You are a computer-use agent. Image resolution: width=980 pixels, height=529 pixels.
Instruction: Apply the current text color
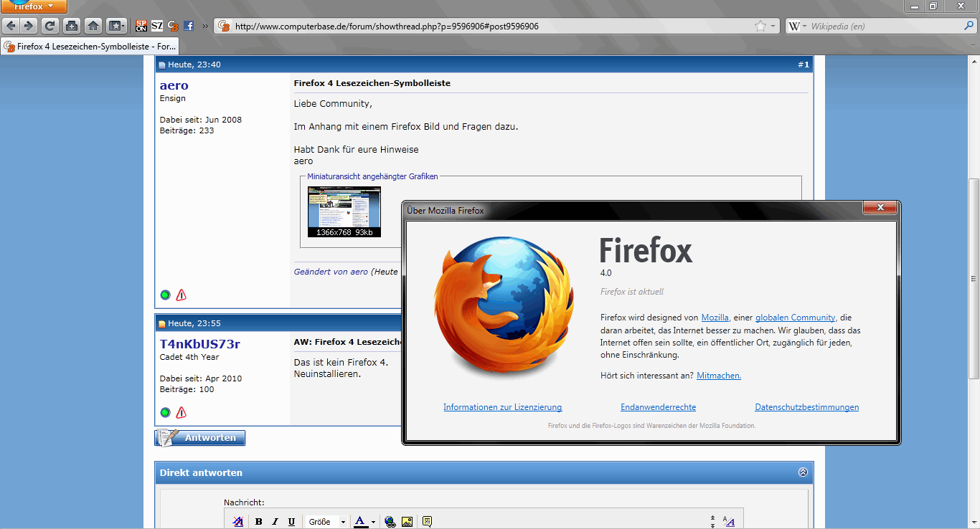[x=361, y=522]
